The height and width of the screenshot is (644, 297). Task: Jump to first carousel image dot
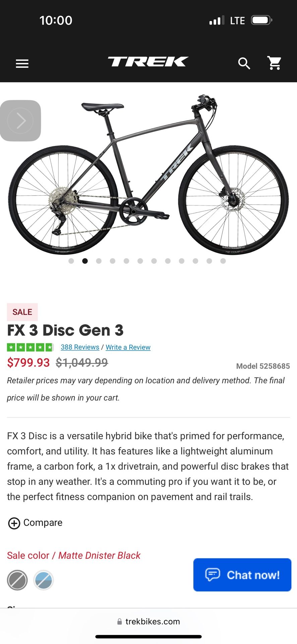(x=71, y=261)
